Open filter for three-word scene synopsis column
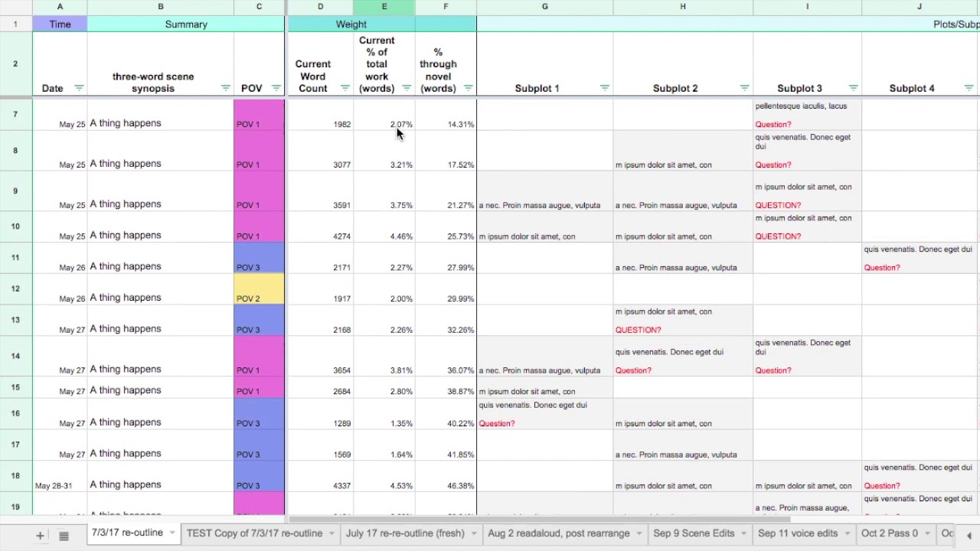 225,89
